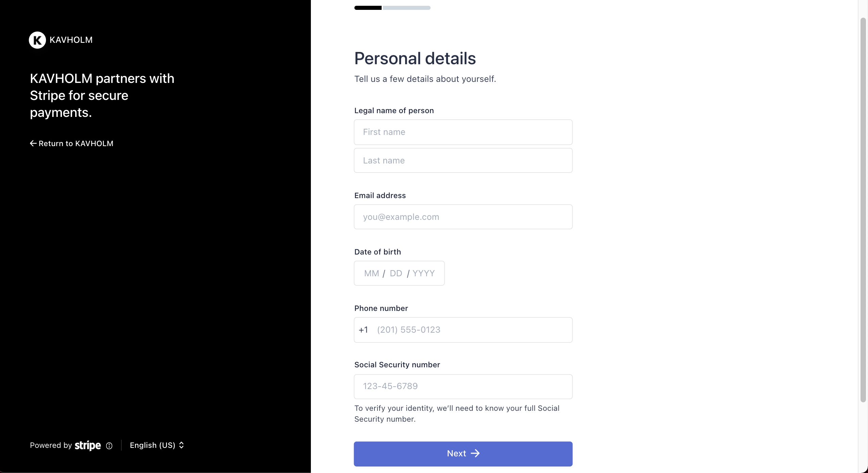Click the YYYY year field in Date of birth

tap(424, 273)
